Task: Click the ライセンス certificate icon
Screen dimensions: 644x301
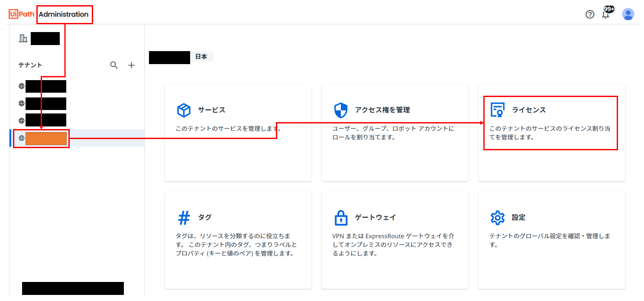Action: (x=498, y=110)
